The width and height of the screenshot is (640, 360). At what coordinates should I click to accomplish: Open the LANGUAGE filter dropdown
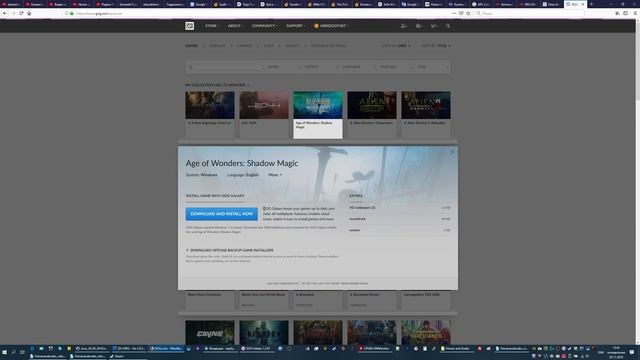coord(359,67)
